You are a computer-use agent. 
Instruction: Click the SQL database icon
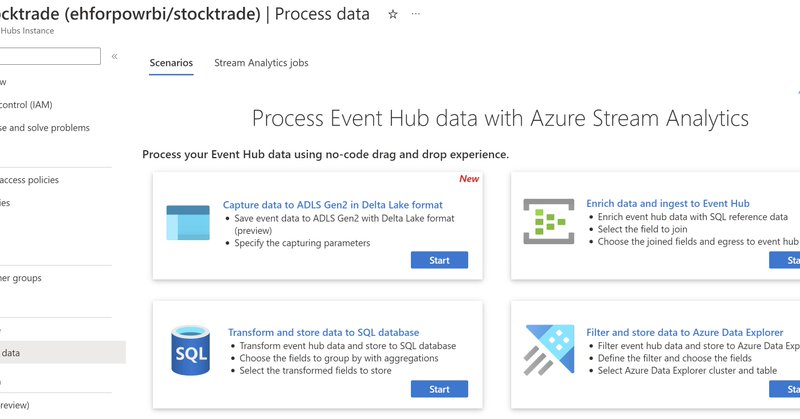tap(190, 350)
